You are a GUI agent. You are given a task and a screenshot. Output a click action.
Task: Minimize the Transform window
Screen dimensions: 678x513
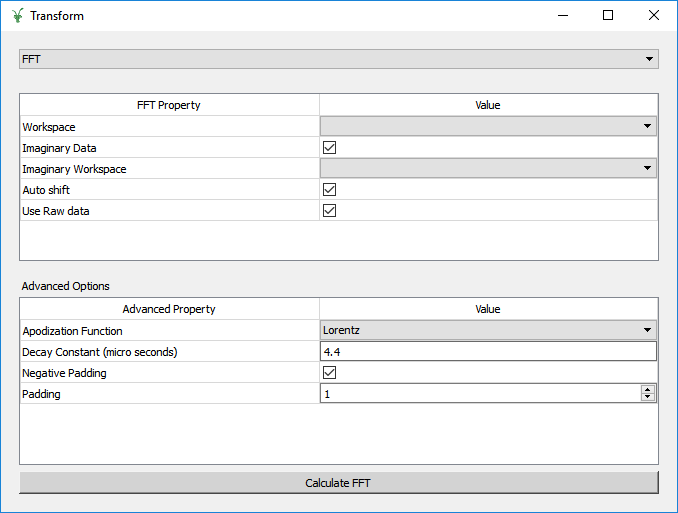point(562,16)
